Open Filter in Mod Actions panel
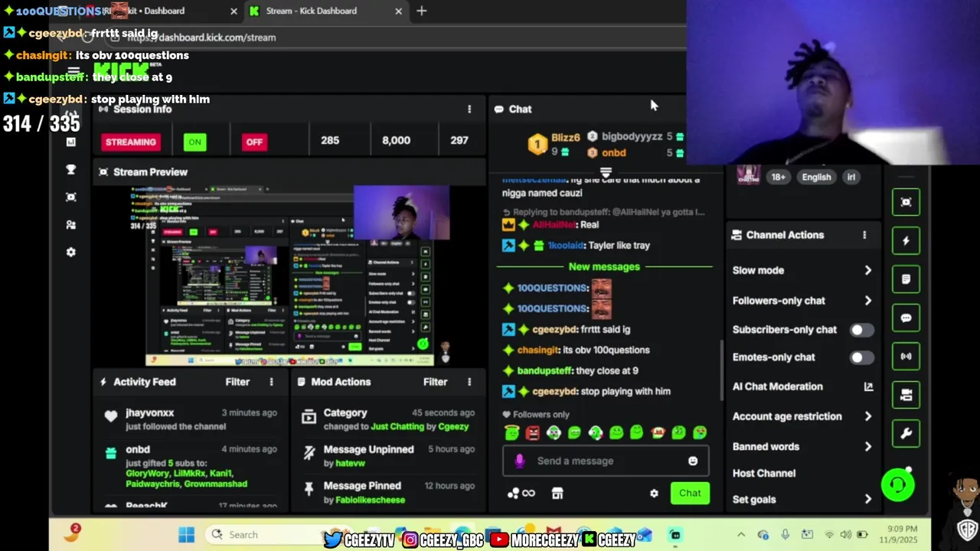The image size is (980, 551). click(x=435, y=382)
